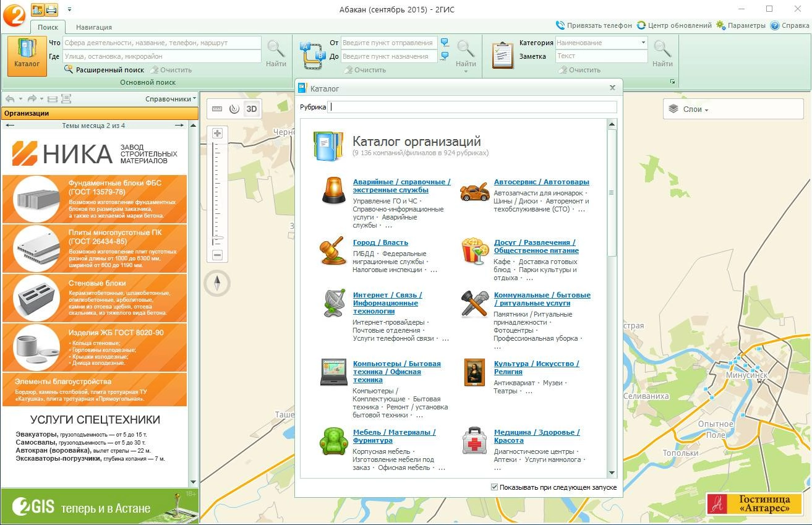The image size is (812, 525).
Task: Click the catalog scrollbar thumb
Action: click(x=612, y=193)
